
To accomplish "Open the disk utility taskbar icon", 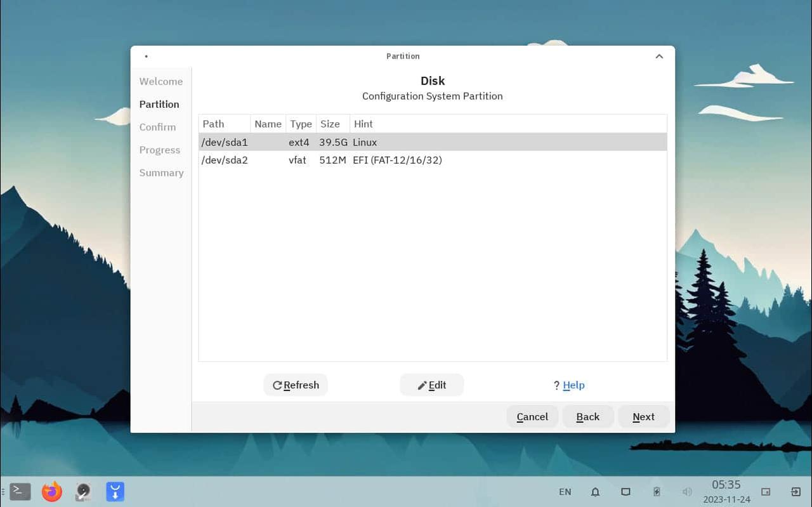I will [83, 492].
